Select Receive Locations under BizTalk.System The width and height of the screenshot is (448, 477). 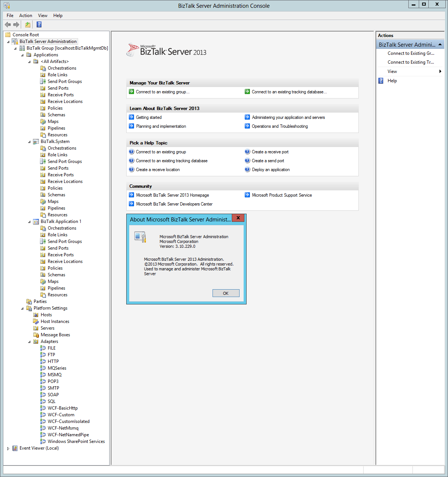(65, 181)
